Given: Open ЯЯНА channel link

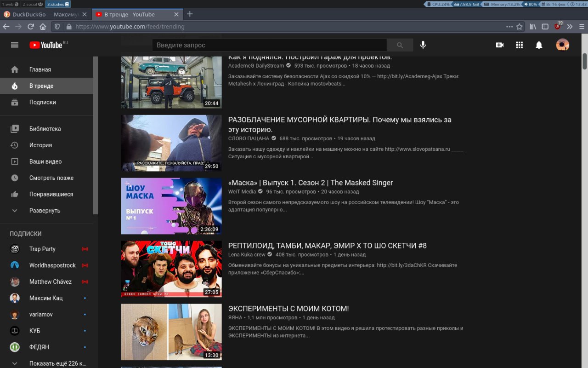Looking at the screenshot, I should pos(235,317).
